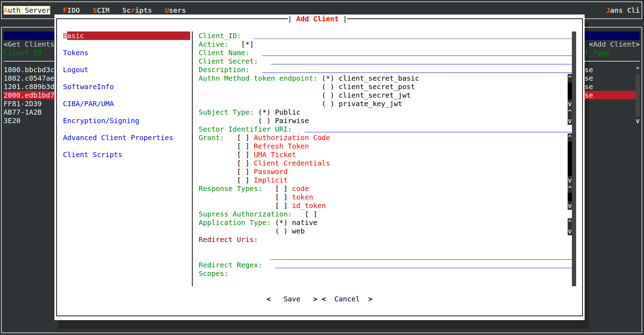The height and width of the screenshot is (335, 644).
Task: Click the Save button
Action: coord(292,299)
